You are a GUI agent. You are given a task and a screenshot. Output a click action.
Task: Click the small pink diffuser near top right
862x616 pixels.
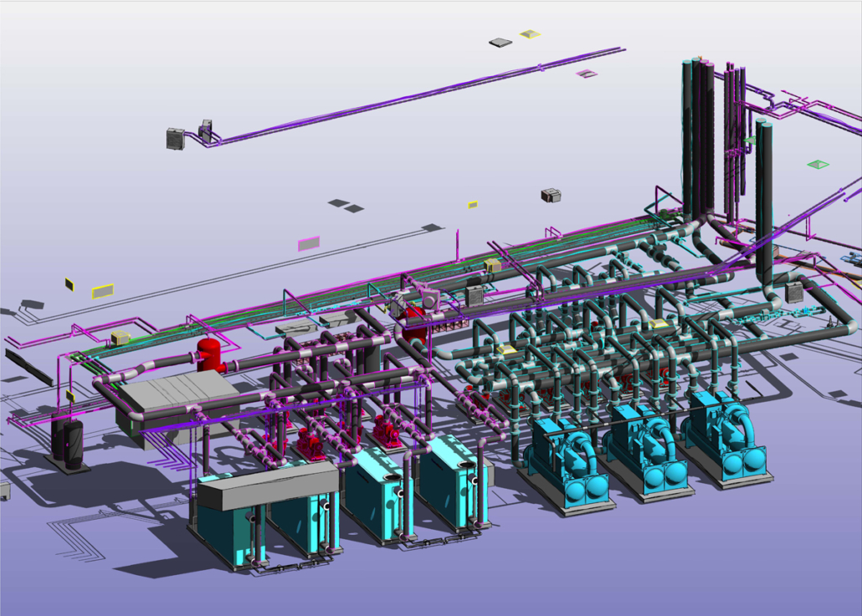587,74
